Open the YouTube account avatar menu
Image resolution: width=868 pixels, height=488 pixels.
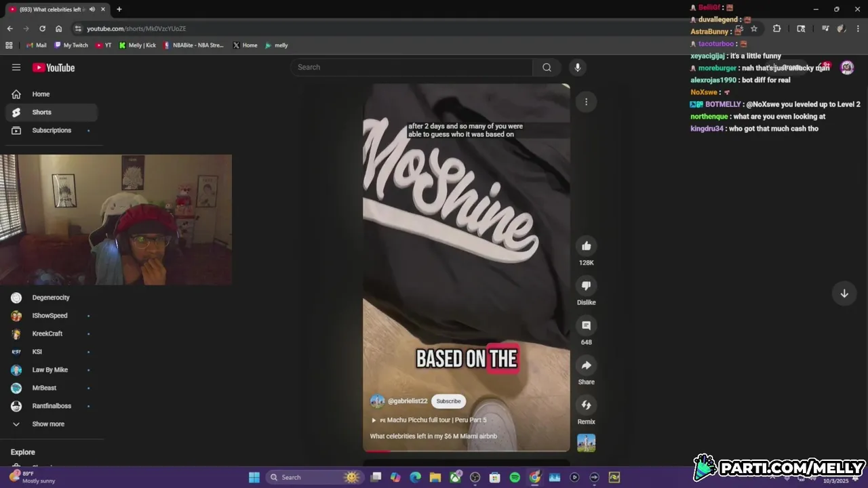point(847,67)
